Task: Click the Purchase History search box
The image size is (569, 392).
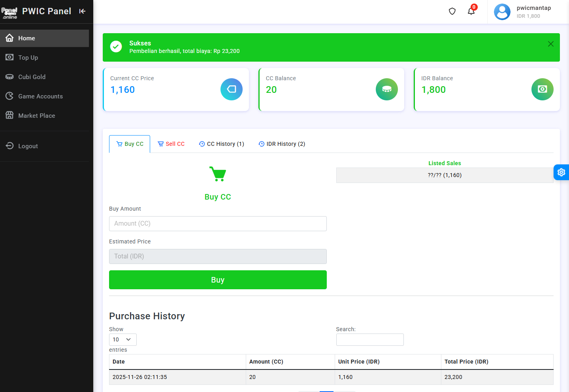Action: pos(369,339)
